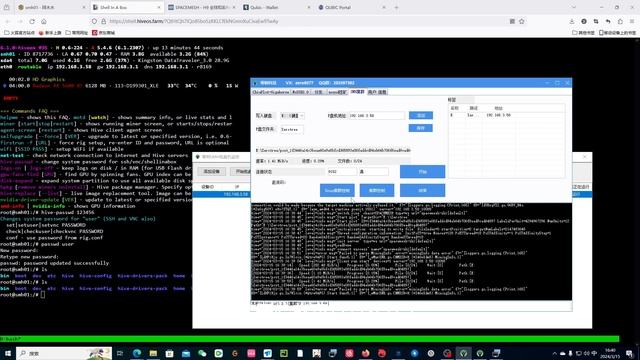Open a new browser tab with plus button
The image size is (640, 360).
(396, 7)
